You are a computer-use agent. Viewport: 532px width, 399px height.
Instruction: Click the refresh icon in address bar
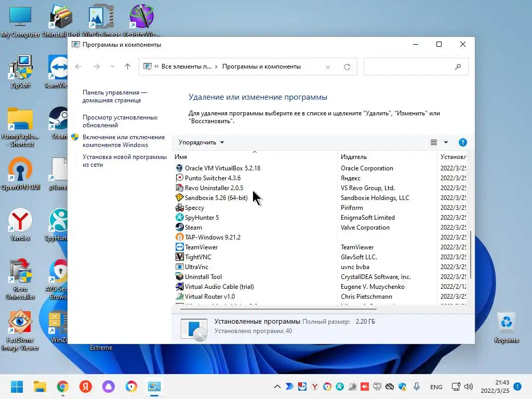pyautogui.click(x=347, y=67)
